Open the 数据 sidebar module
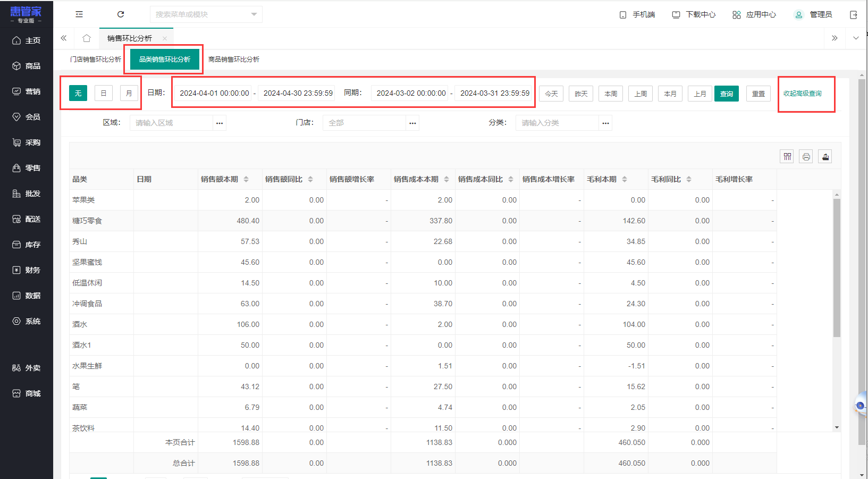 27,296
